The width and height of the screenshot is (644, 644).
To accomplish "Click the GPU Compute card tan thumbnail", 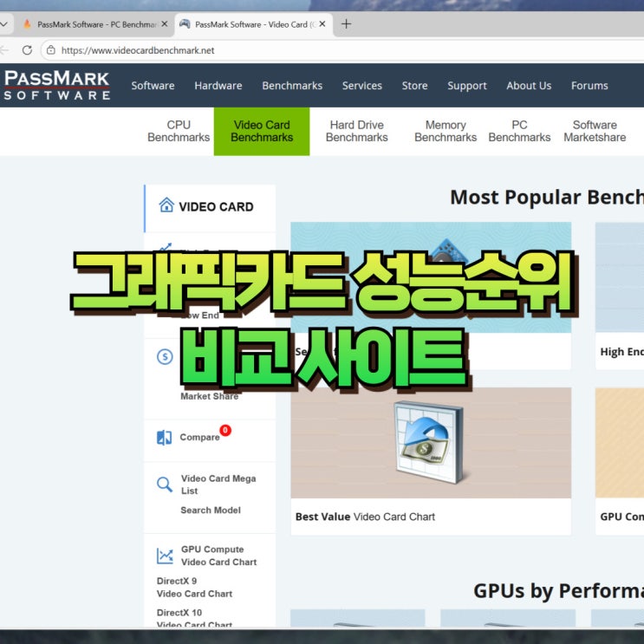I will click(x=620, y=443).
